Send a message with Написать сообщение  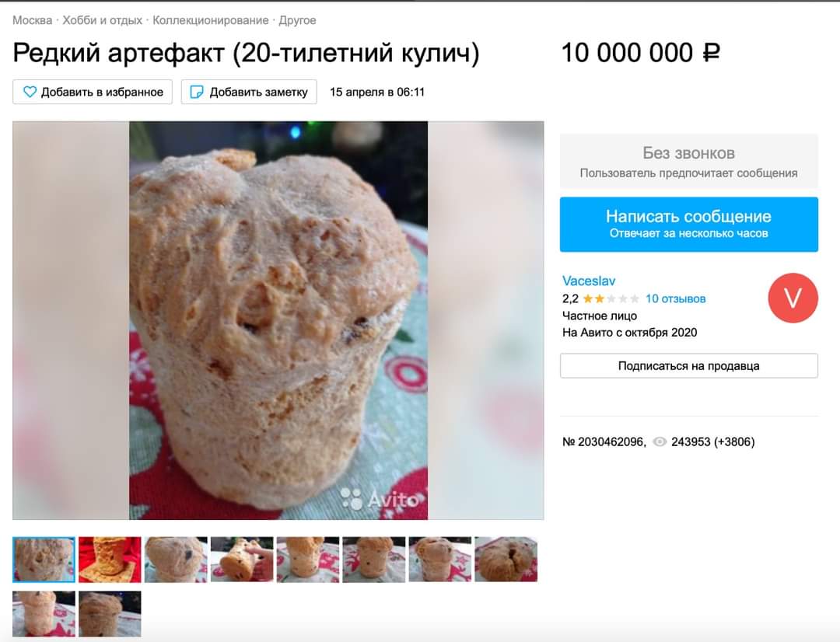coord(689,225)
